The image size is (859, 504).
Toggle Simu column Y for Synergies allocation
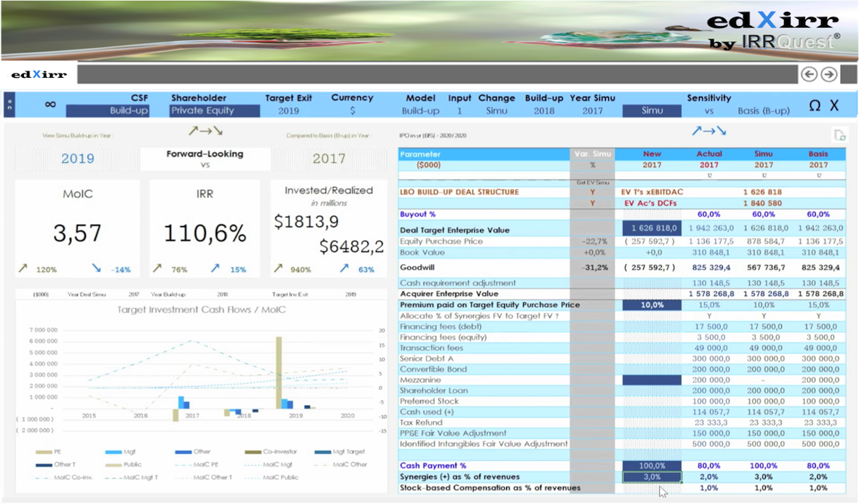[764, 316]
